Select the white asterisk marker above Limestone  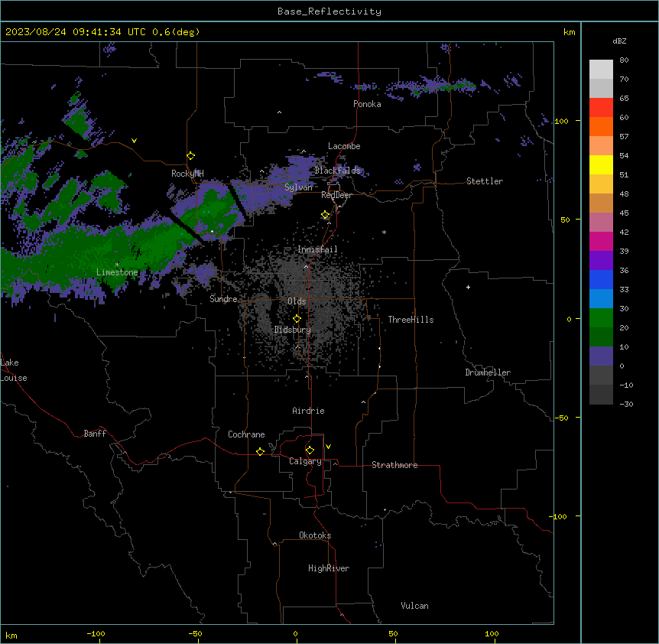(x=117, y=265)
